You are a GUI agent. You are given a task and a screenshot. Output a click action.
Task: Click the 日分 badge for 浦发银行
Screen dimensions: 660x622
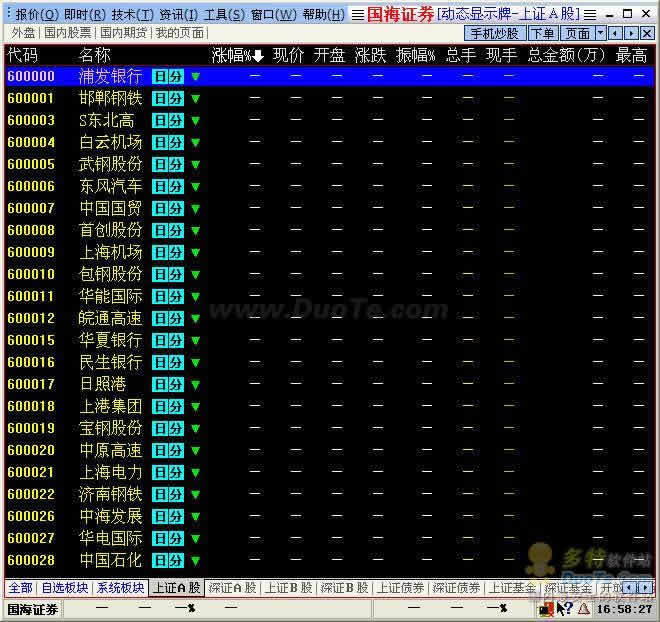(x=168, y=76)
